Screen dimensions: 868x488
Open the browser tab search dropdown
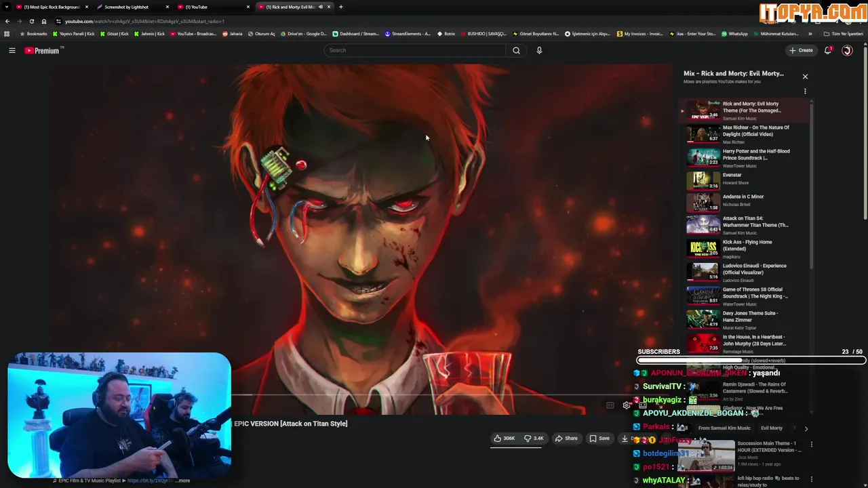(x=7, y=7)
